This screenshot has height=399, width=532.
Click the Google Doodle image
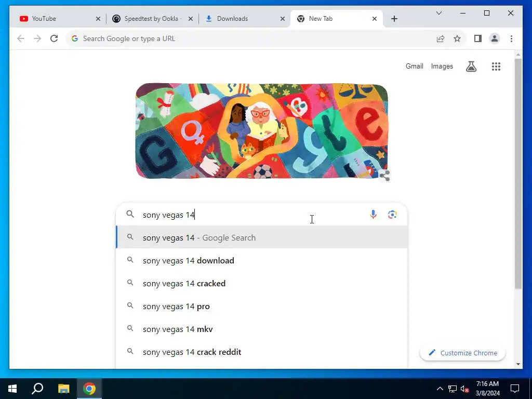262,131
